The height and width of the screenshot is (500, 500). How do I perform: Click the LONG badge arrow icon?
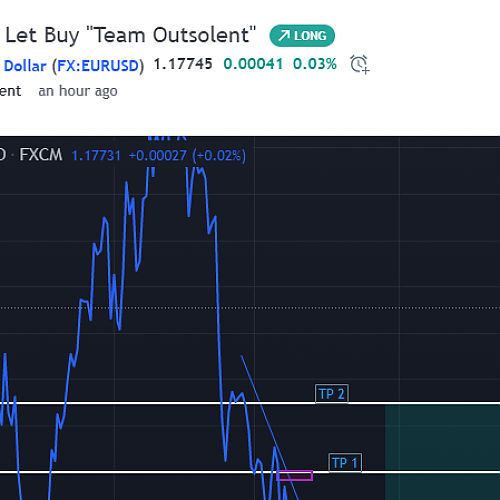pyautogui.click(x=284, y=36)
